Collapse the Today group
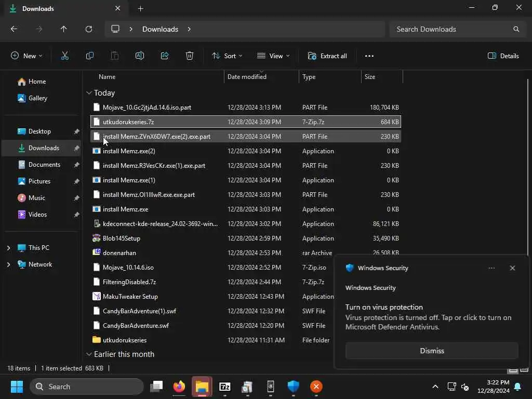This screenshot has height=399, width=532. (x=89, y=92)
